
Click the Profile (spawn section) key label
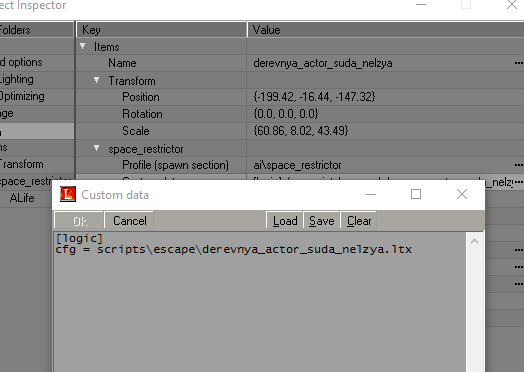tap(175, 165)
